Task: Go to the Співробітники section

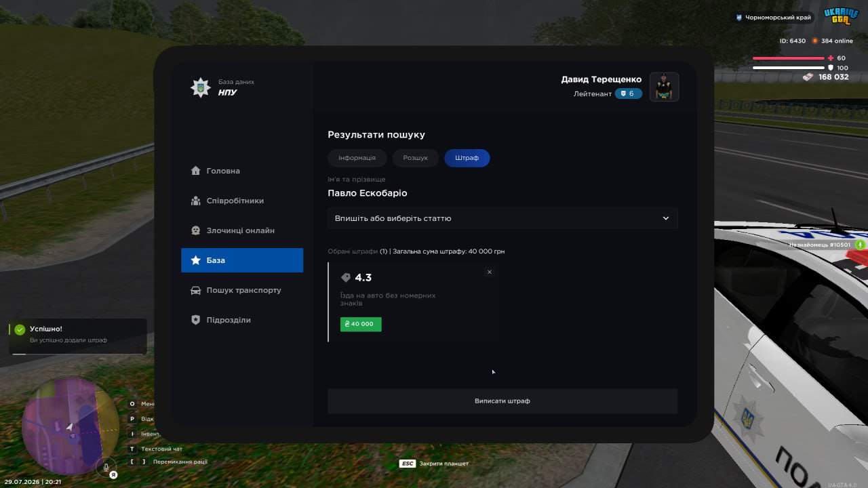Action: point(242,201)
